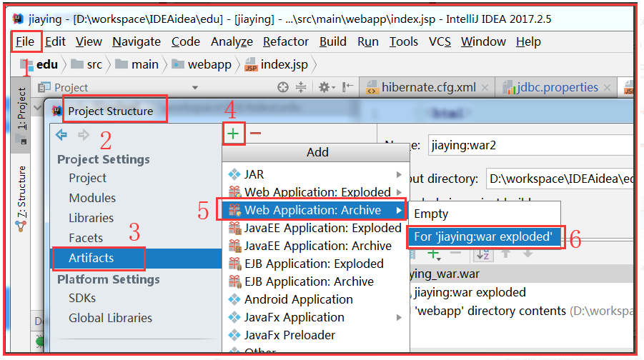Click the collapse all icon
Screen dimensions: 644x360
coord(301,87)
